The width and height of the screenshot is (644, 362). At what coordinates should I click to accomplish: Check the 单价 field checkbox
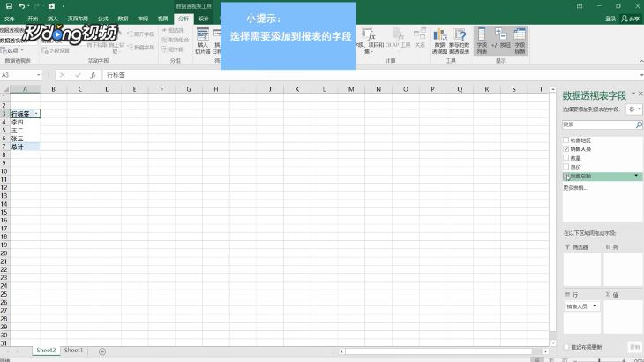click(x=566, y=167)
